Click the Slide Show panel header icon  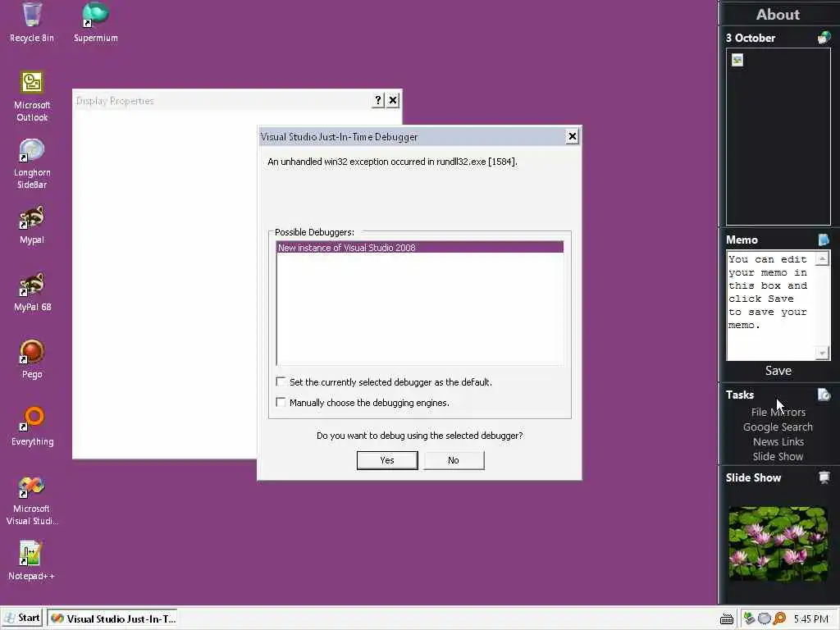[x=824, y=477]
